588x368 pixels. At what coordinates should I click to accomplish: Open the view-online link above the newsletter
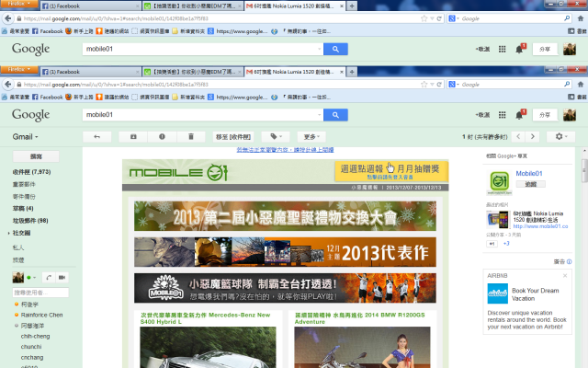pos(285,150)
